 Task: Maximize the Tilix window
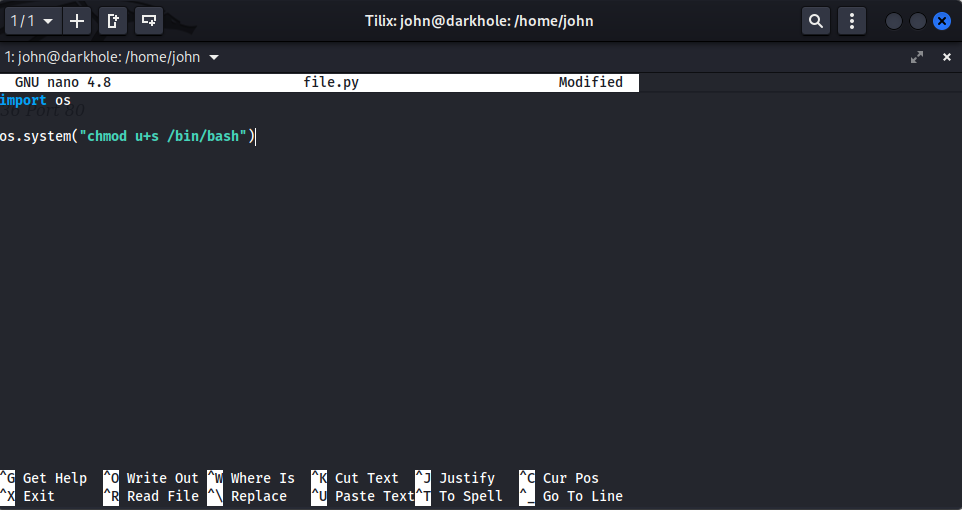coord(917,20)
